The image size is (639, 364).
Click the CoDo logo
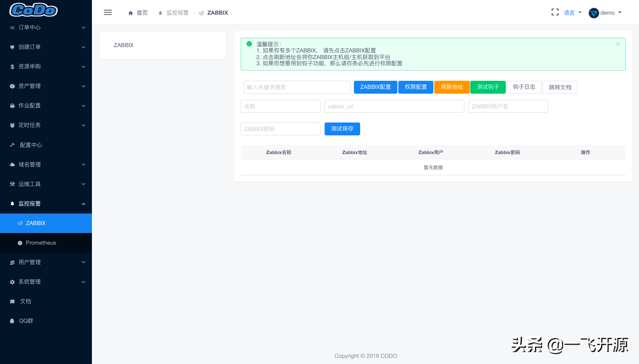point(33,10)
